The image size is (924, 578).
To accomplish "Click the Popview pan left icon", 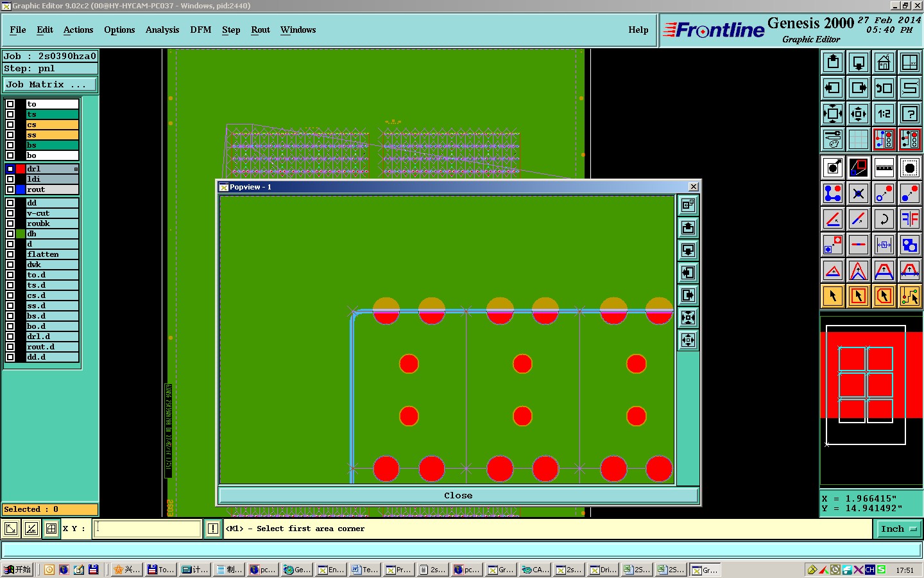I will click(x=688, y=272).
